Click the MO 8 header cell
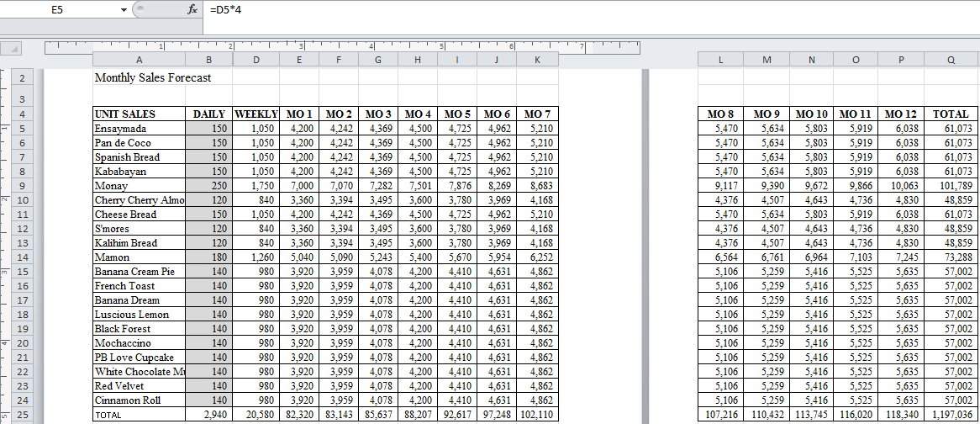Screen dimensions: 980x424 point(720,114)
